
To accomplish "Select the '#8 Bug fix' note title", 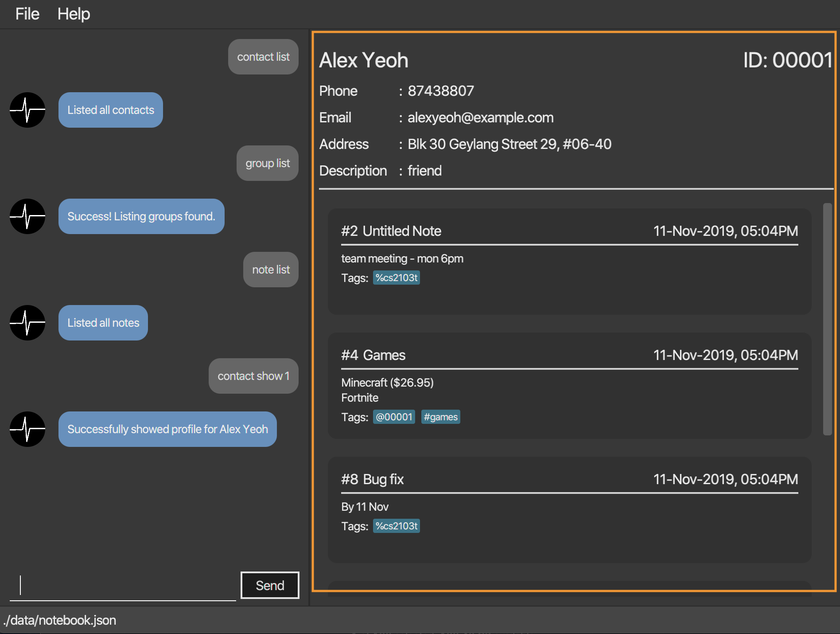I will (372, 479).
